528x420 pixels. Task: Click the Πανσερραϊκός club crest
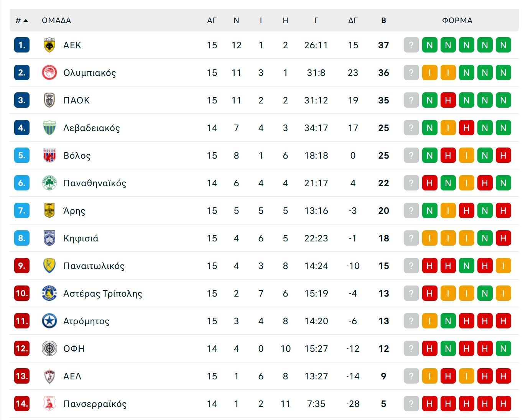click(49, 404)
